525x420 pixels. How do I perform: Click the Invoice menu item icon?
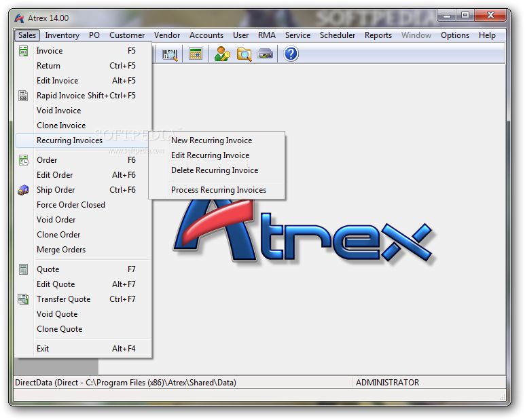click(x=24, y=51)
